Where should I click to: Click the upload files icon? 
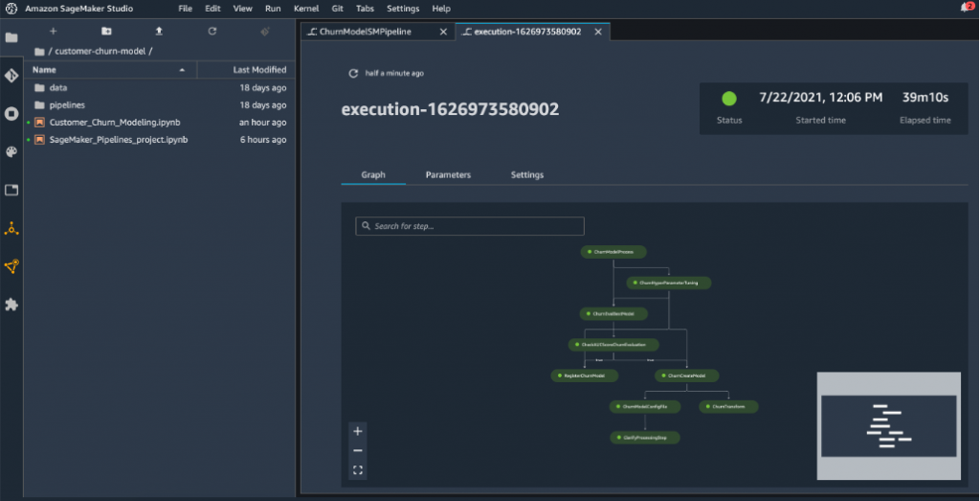point(159,31)
